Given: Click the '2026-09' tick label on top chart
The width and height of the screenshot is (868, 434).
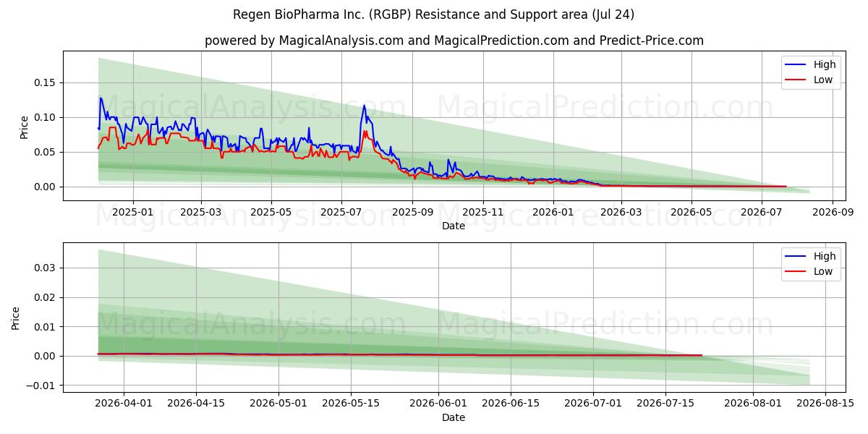Looking at the screenshot, I should (x=833, y=212).
